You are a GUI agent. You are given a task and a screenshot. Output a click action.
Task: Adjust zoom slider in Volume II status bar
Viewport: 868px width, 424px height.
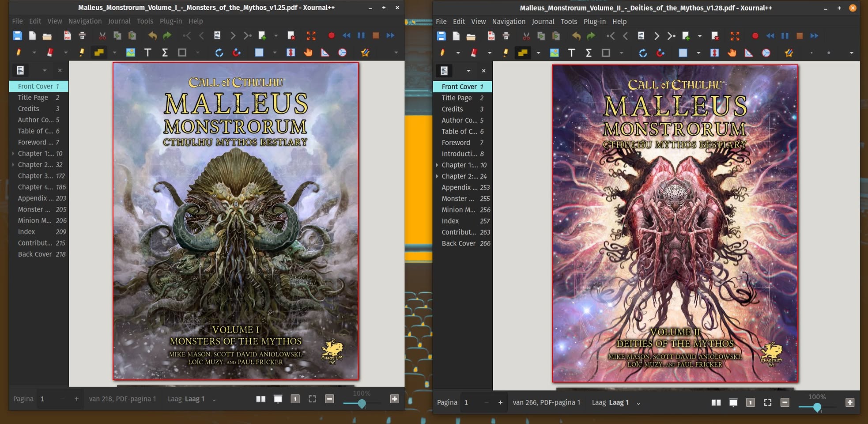click(x=817, y=407)
